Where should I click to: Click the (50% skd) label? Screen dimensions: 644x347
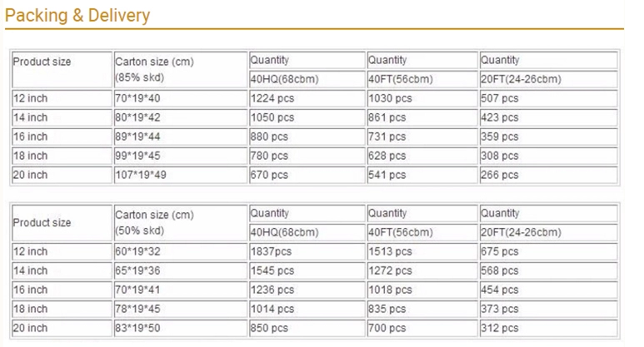(x=139, y=232)
